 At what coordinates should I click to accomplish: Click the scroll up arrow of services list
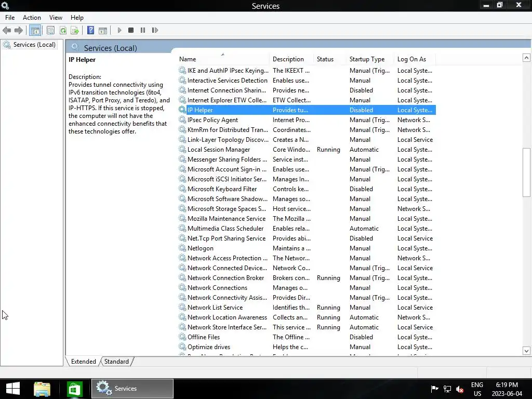(526, 58)
